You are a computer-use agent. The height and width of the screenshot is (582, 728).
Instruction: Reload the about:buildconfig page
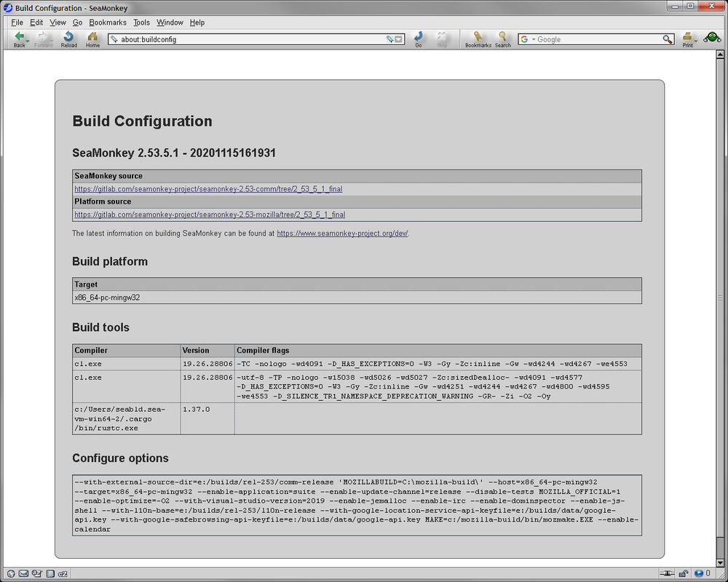coord(68,39)
